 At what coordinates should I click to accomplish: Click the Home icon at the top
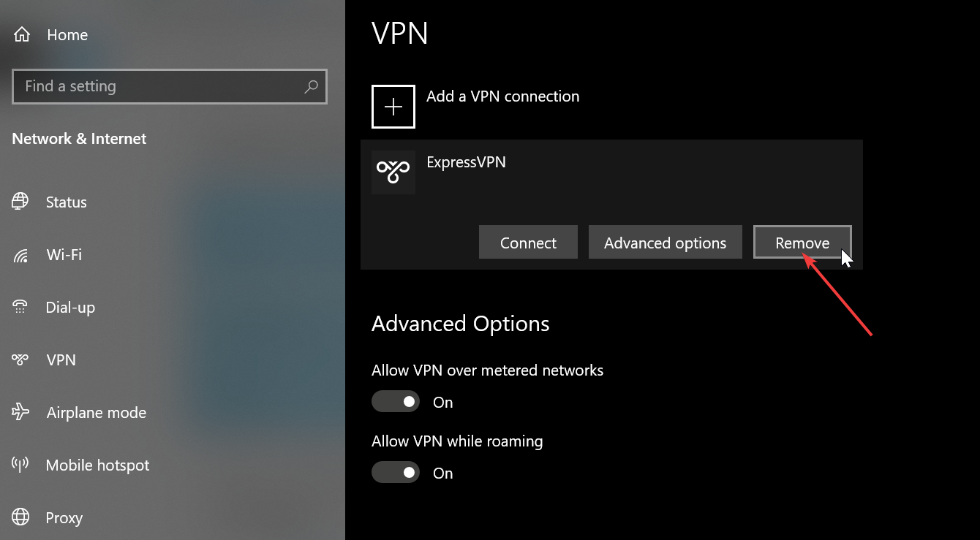point(21,34)
